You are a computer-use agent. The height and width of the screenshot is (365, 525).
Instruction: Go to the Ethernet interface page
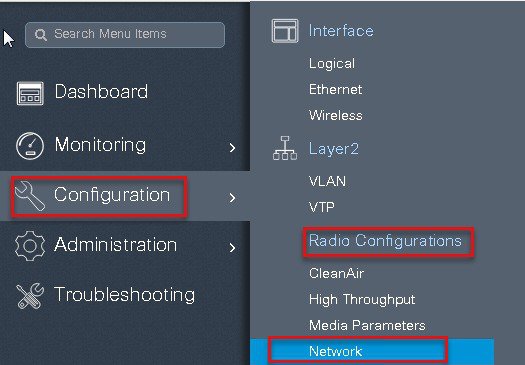[x=335, y=89]
